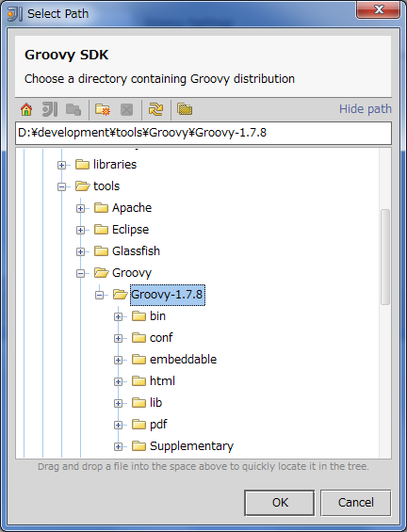407x532 pixels.
Task: Confirm selection with OK button
Action: click(280, 503)
